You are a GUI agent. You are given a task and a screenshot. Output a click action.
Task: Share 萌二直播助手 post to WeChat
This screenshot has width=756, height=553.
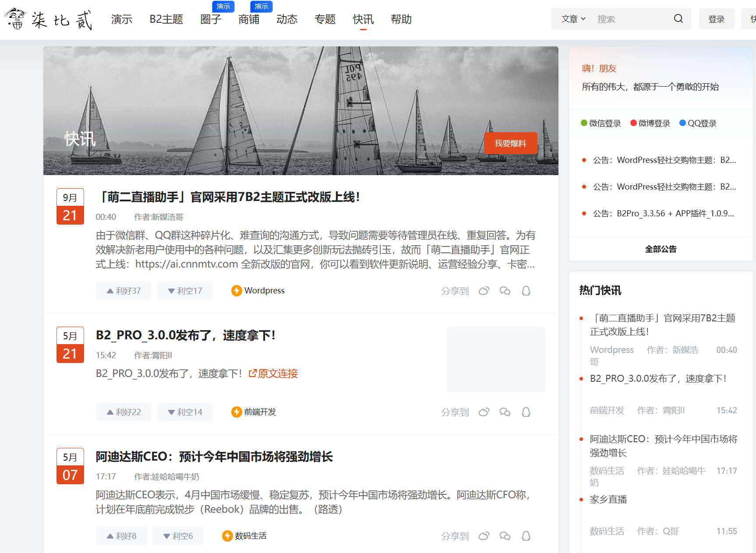click(x=505, y=291)
